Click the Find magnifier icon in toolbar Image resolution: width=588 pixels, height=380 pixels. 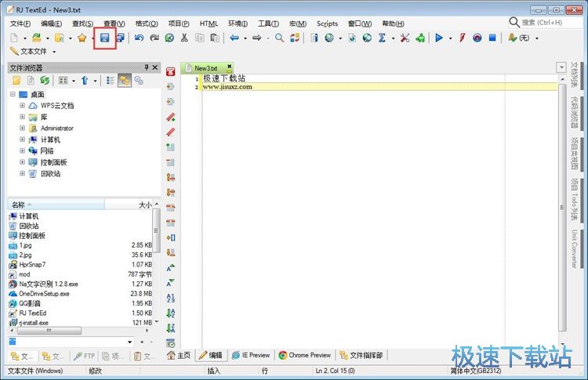pos(279,38)
